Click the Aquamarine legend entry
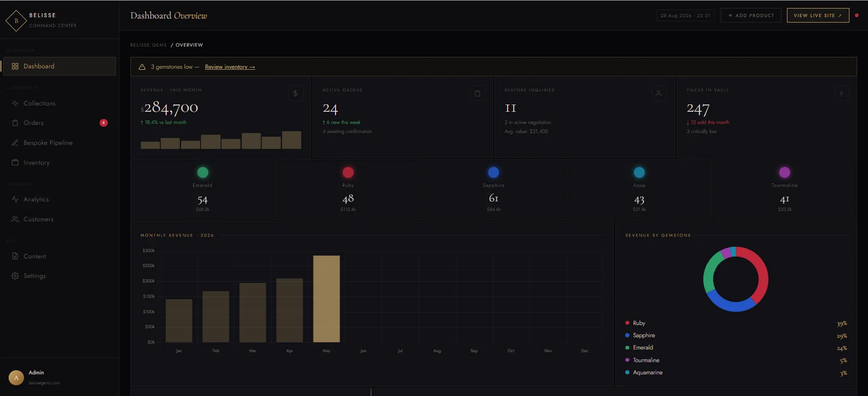This screenshot has height=396, width=868. pos(736,372)
